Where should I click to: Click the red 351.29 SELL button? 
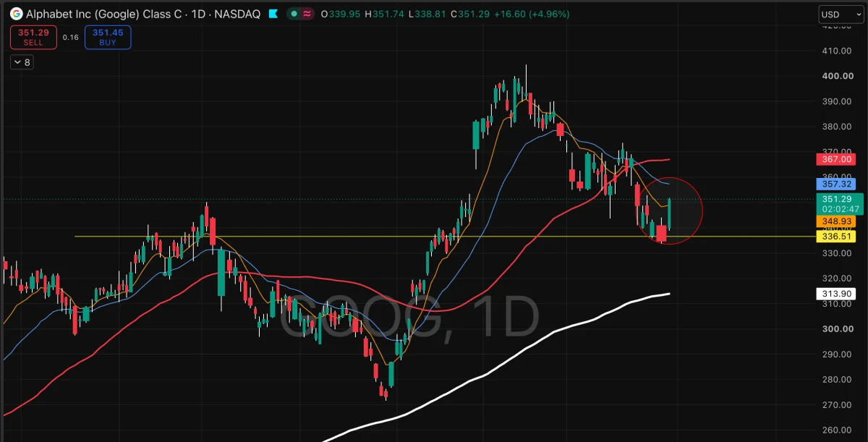pos(33,38)
